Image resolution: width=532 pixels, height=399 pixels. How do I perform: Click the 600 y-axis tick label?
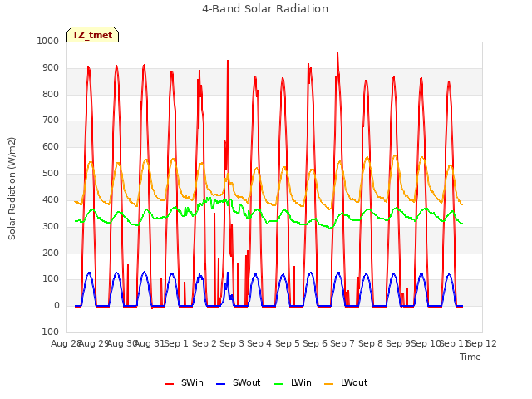point(51,146)
